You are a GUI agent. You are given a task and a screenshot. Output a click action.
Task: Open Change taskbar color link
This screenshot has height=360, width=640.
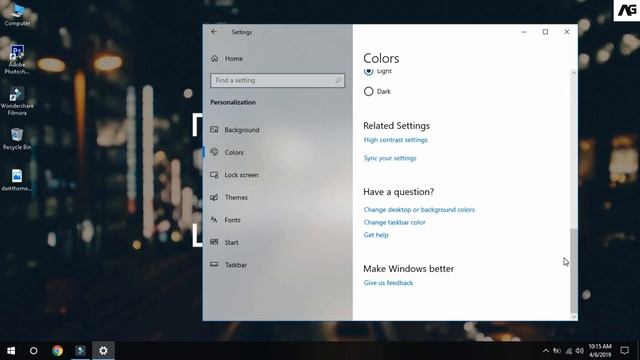point(394,222)
